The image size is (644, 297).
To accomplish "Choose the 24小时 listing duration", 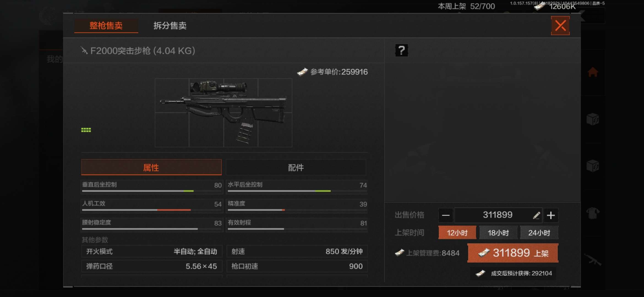I will pos(539,233).
